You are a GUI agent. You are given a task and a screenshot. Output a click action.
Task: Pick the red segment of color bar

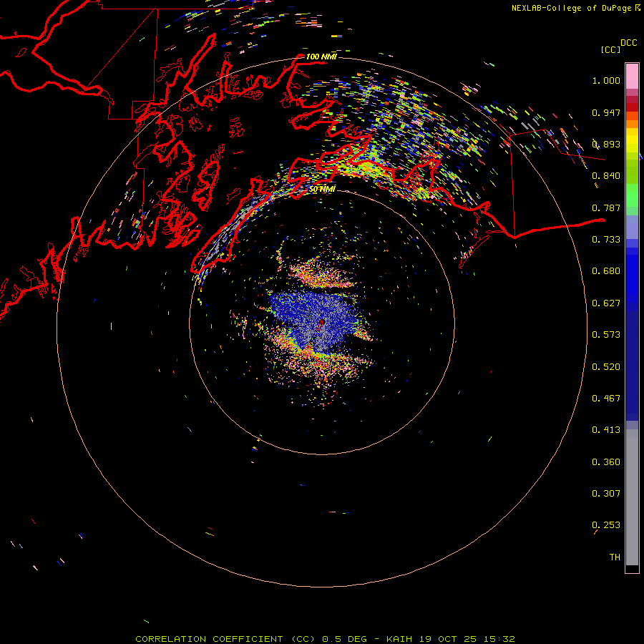632,107
